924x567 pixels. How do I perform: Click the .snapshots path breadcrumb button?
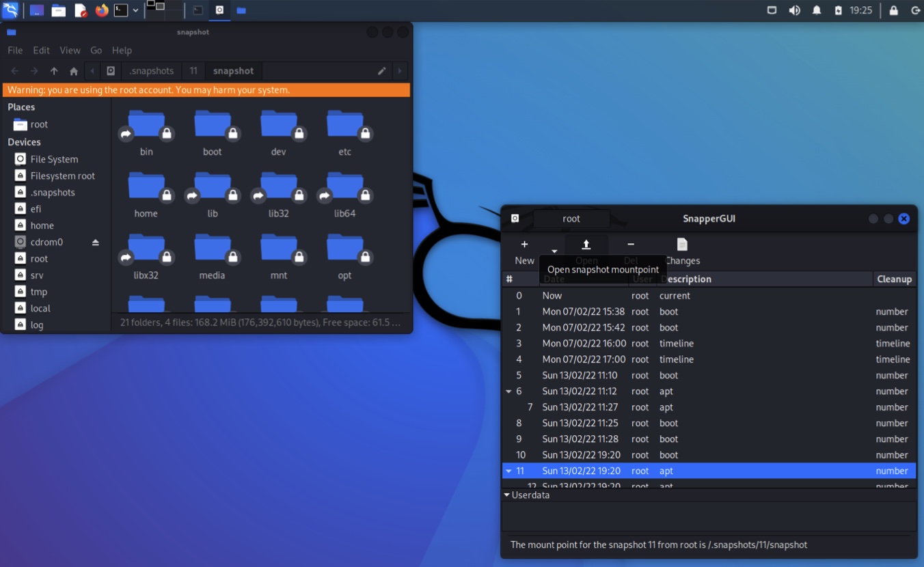[x=151, y=71]
